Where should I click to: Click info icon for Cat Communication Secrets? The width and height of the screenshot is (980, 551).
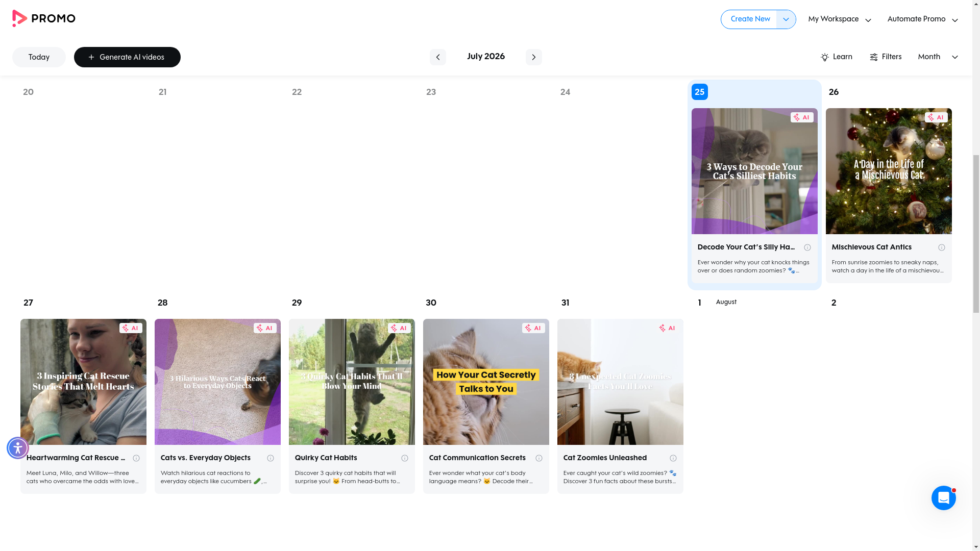tap(538, 458)
